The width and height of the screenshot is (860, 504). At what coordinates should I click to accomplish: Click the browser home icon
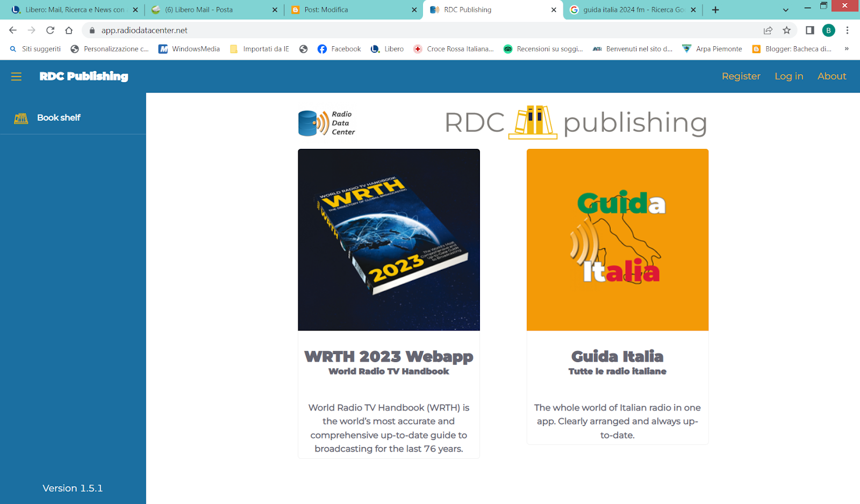tap(69, 30)
